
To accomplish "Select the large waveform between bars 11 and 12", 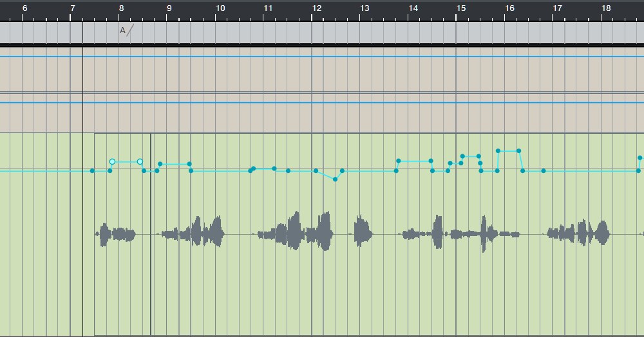I will [295, 231].
